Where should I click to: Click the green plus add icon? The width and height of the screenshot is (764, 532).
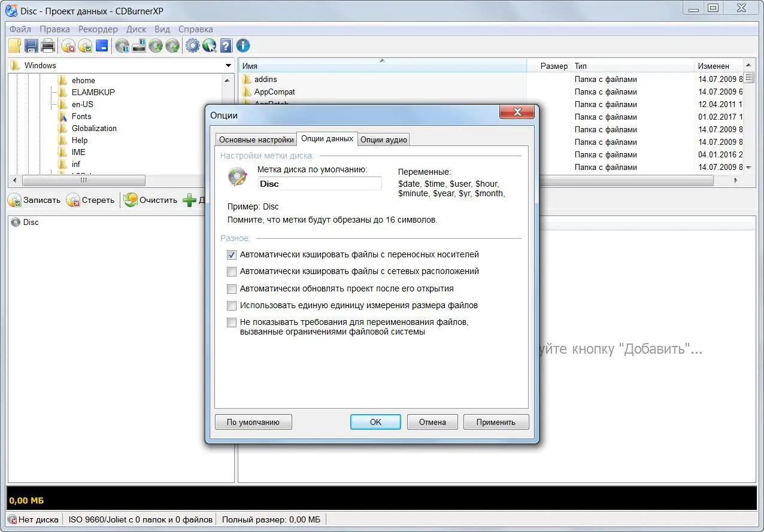click(189, 200)
